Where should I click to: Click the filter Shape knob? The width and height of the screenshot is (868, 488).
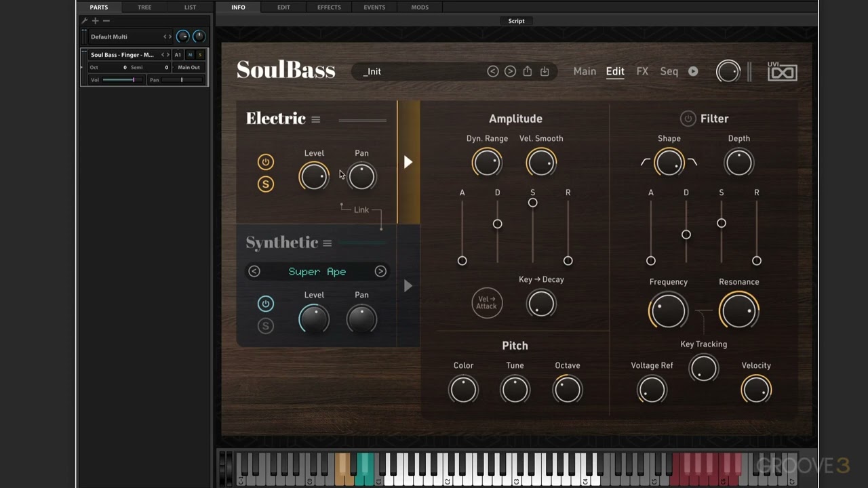tap(669, 163)
